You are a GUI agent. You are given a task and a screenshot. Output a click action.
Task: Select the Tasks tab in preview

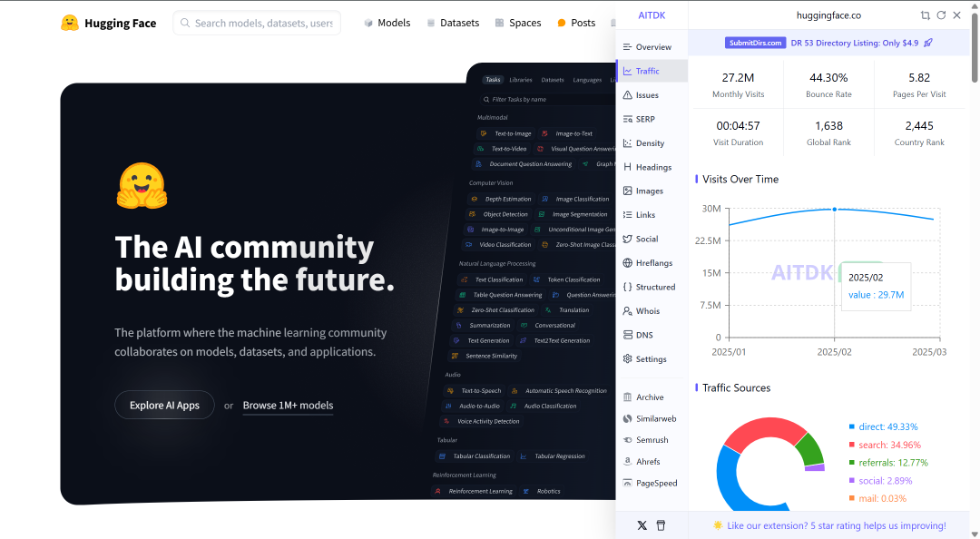[x=493, y=80]
